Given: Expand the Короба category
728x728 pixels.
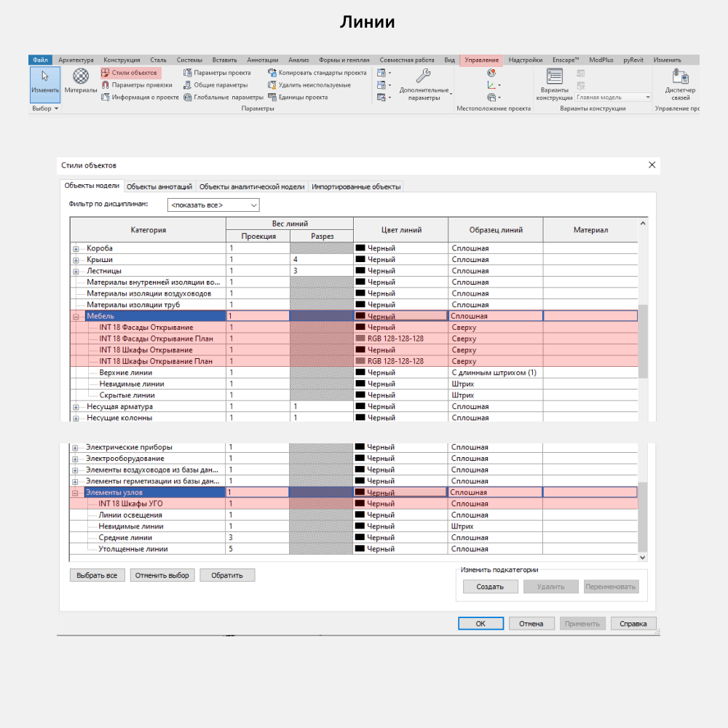Looking at the screenshot, I should tap(76, 249).
